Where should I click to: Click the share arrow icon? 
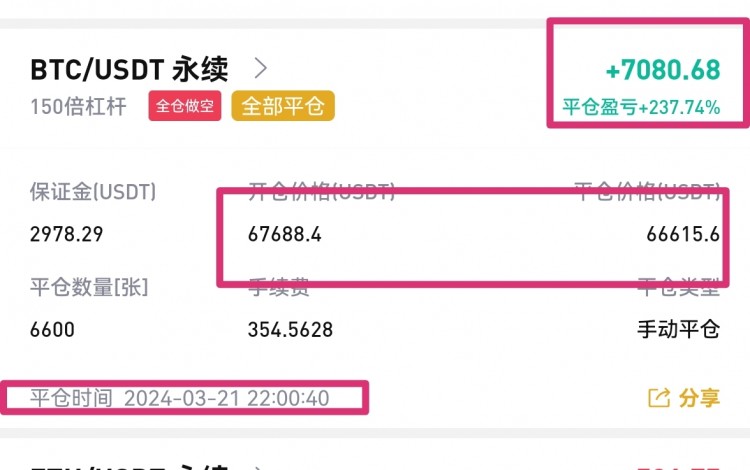[x=659, y=398]
